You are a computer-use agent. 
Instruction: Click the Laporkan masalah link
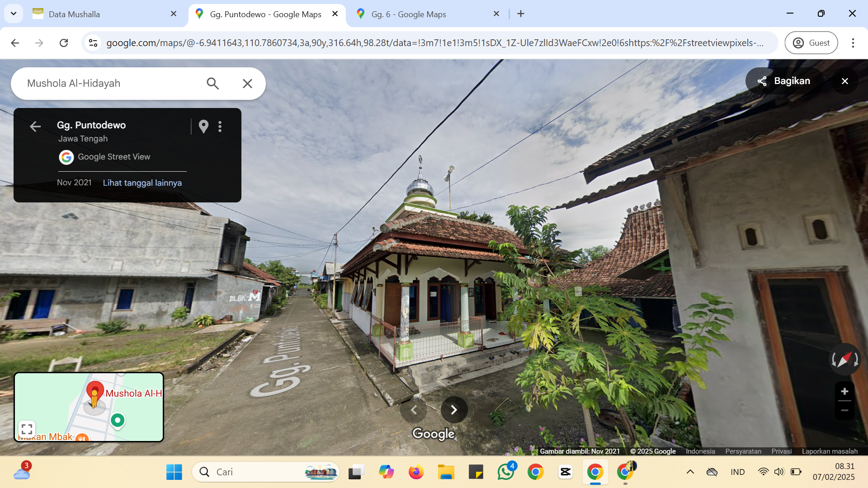[830, 451]
